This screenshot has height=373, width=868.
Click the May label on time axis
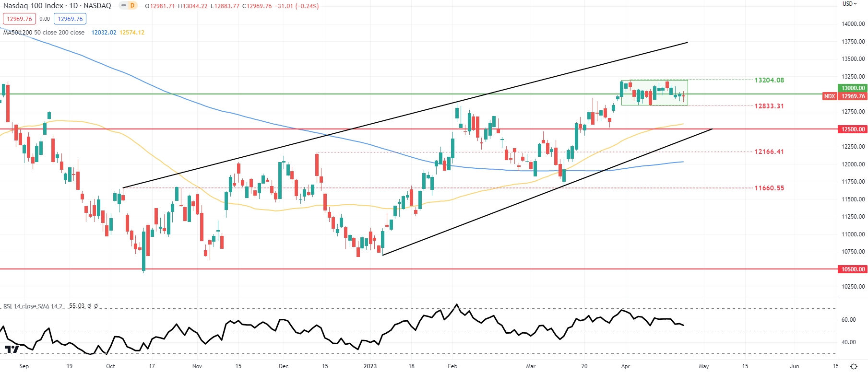pyautogui.click(x=704, y=366)
